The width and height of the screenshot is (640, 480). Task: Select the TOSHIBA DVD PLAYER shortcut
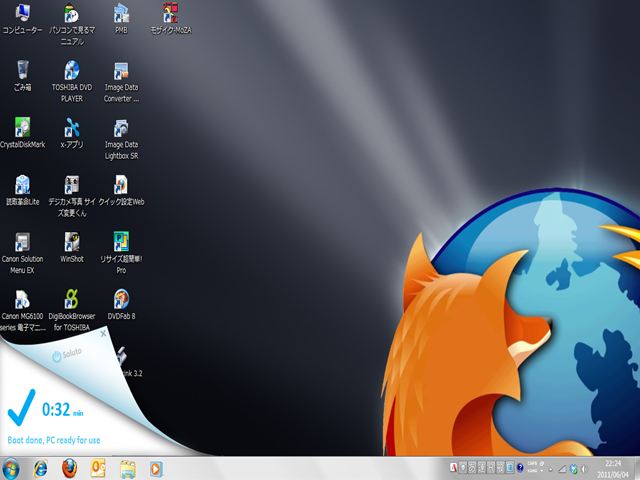coord(72,82)
